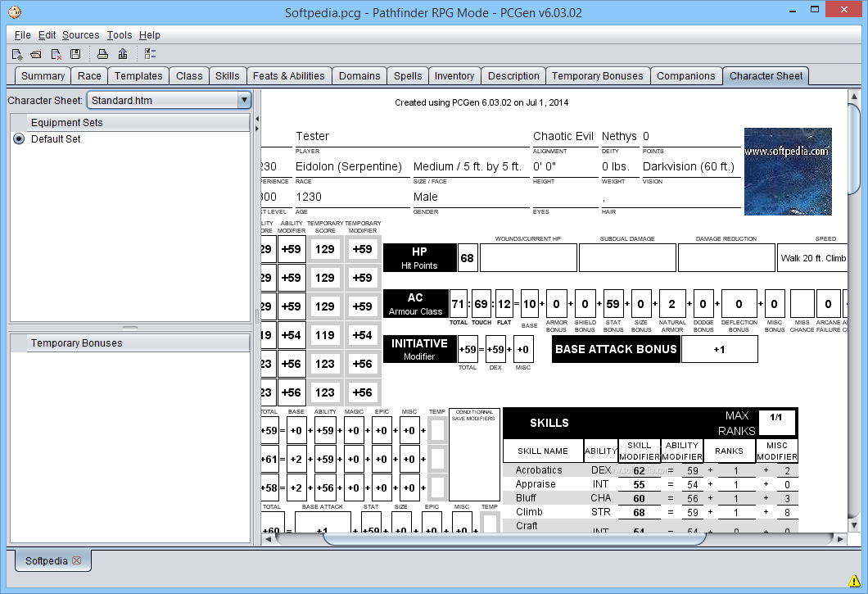The width and height of the screenshot is (868, 594).
Task: Click the Wounds/Current HP empty box
Action: (x=528, y=257)
